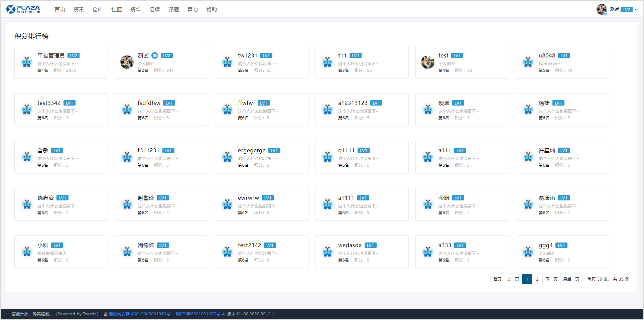Select the username test3342
Screen dimensions: 644x321
point(49,103)
